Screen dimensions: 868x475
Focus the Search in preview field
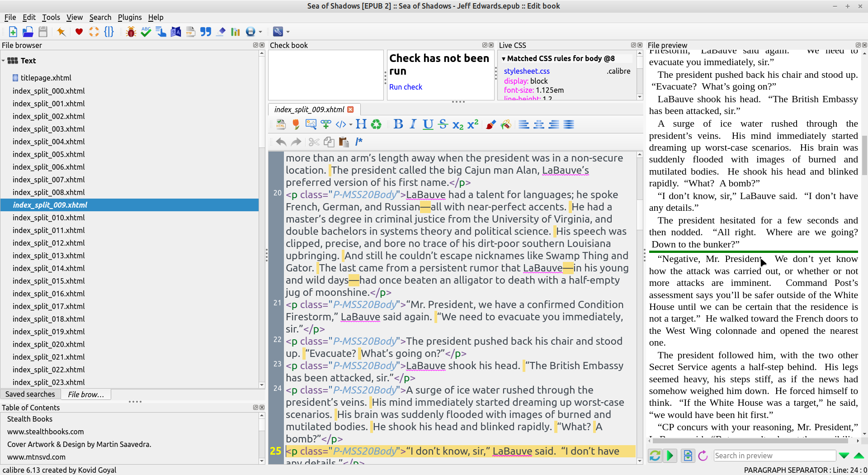[774, 456]
